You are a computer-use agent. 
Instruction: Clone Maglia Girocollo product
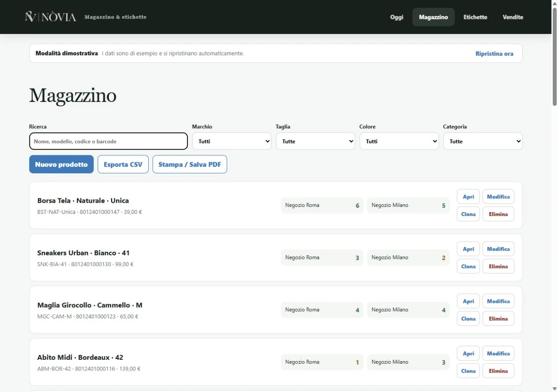pos(468,319)
